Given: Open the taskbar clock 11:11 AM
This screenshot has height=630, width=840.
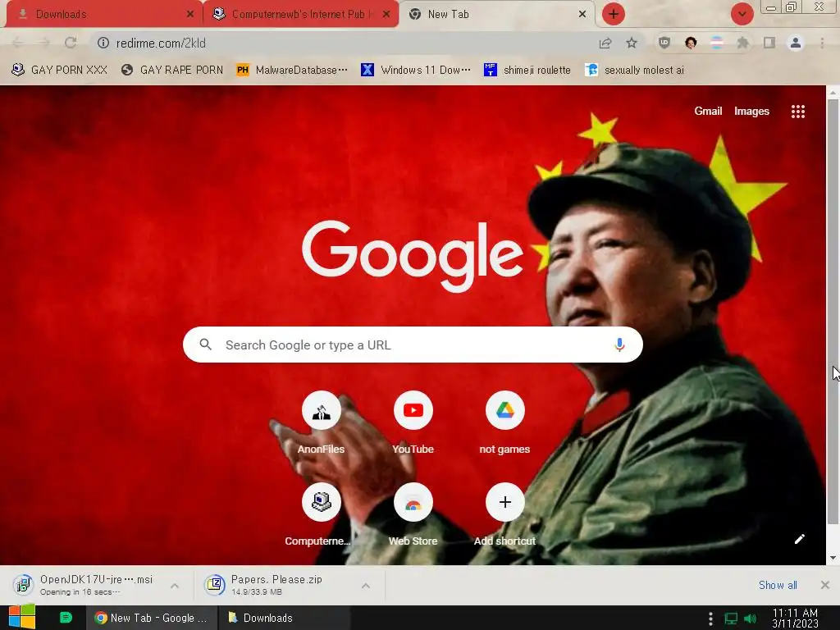Looking at the screenshot, I should click(795, 618).
